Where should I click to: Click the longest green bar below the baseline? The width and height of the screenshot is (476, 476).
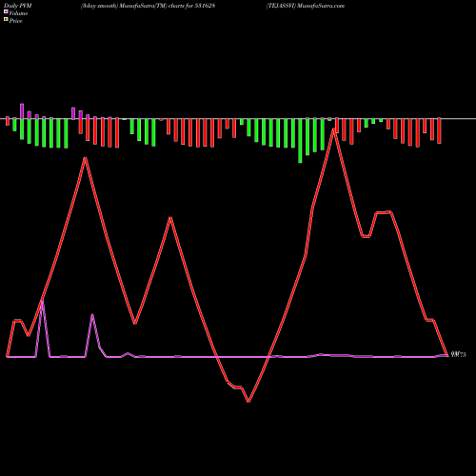(300, 141)
